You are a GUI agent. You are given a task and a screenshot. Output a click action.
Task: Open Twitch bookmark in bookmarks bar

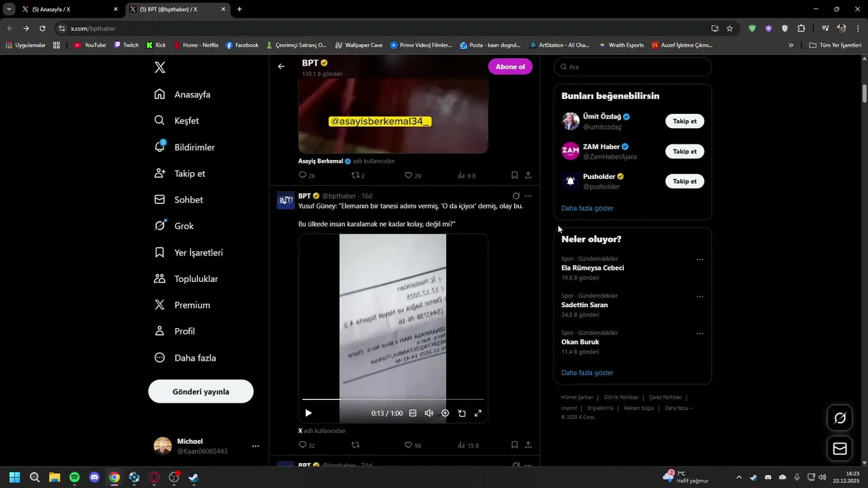(126, 45)
